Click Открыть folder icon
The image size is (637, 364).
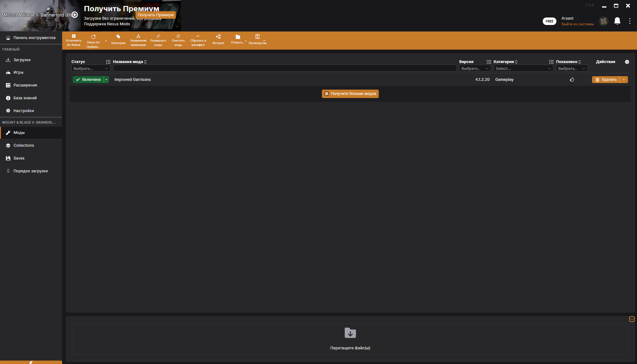coord(238,37)
